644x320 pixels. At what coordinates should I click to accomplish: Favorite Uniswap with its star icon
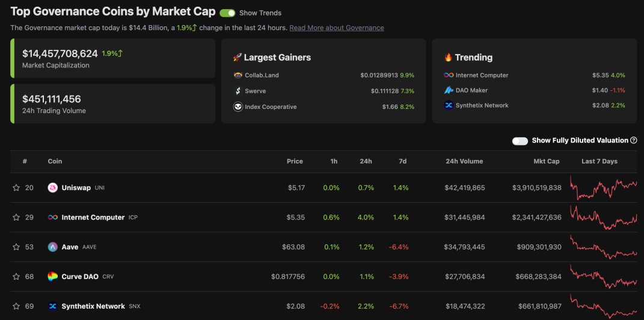(x=16, y=188)
